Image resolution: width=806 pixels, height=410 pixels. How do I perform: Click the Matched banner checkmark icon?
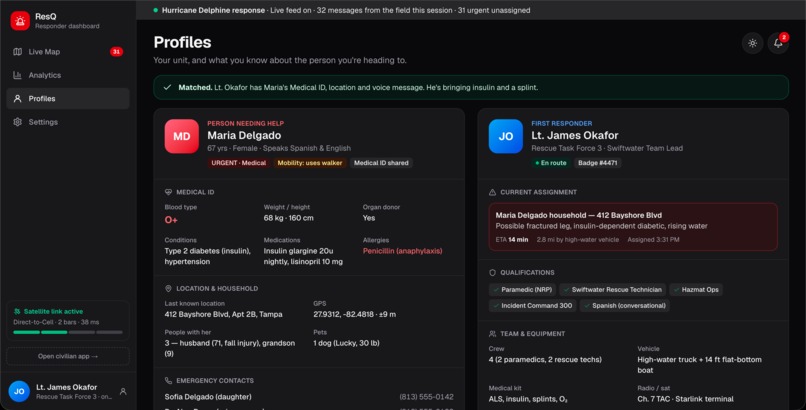pyautogui.click(x=167, y=87)
